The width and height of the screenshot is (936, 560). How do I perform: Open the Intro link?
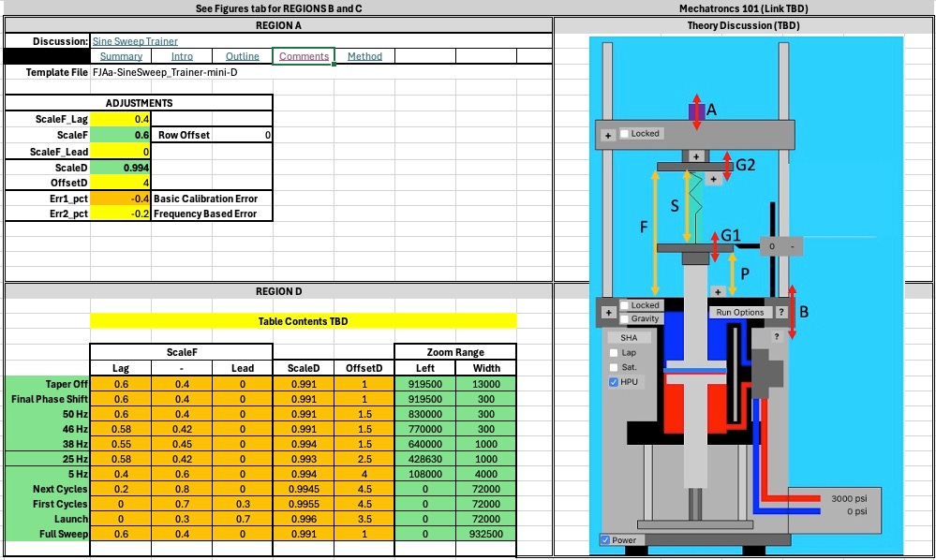tap(182, 56)
